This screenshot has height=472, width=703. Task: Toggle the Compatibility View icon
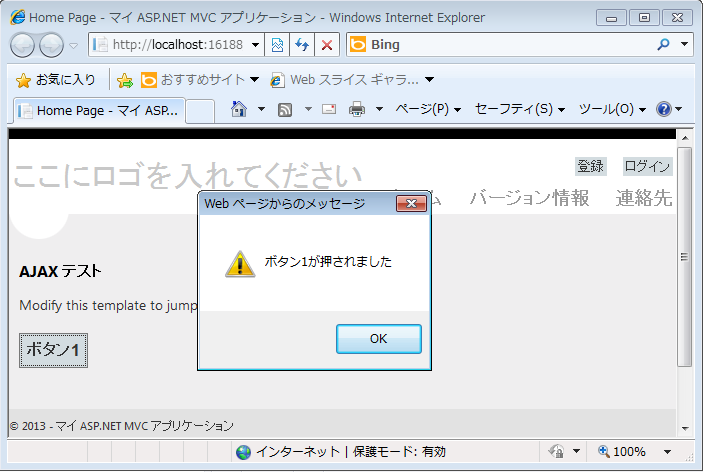coord(277,44)
